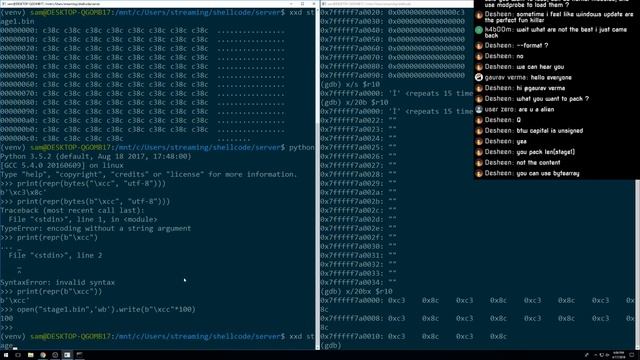Screen dimensions: 640x360
Task: Switch to the active terminal taskbar icon
Action: (x=67, y=355)
